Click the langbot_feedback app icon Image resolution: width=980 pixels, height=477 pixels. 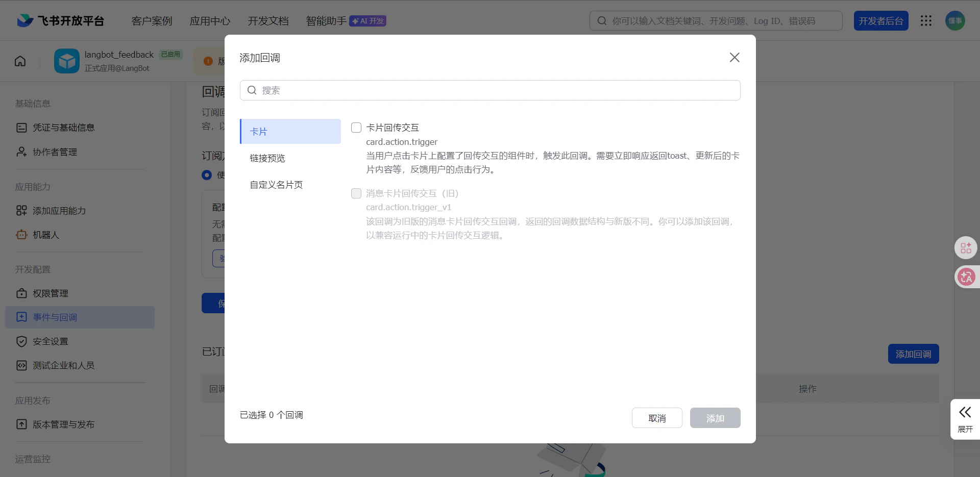pyautogui.click(x=66, y=61)
